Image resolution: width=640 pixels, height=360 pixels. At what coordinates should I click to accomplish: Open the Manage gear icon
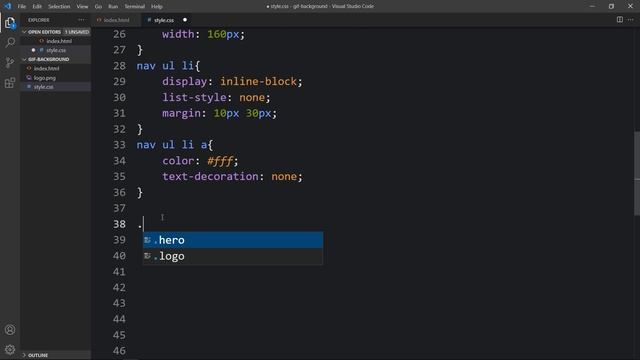(x=10, y=349)
